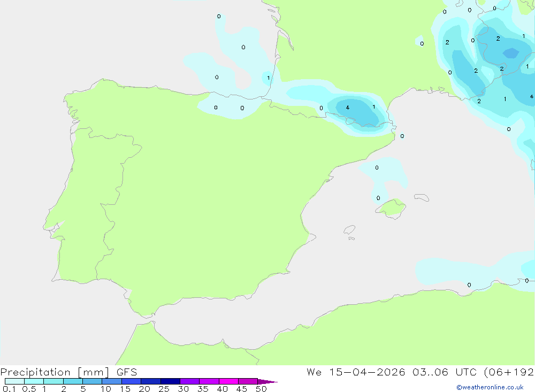Select the 'GFS' model label
Screen dimensions: 535x392
(x=127, y=372)
